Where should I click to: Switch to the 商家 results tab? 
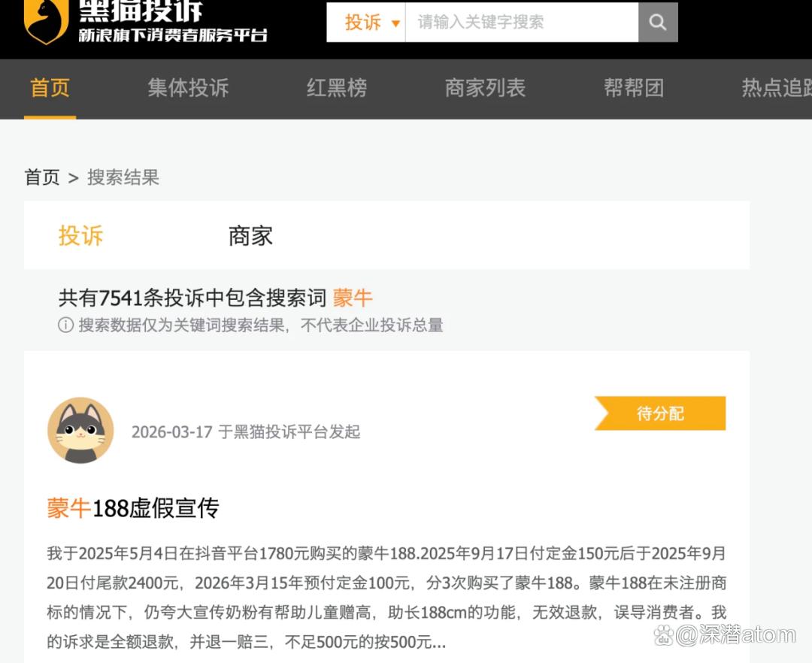click(x=250, y=235)
